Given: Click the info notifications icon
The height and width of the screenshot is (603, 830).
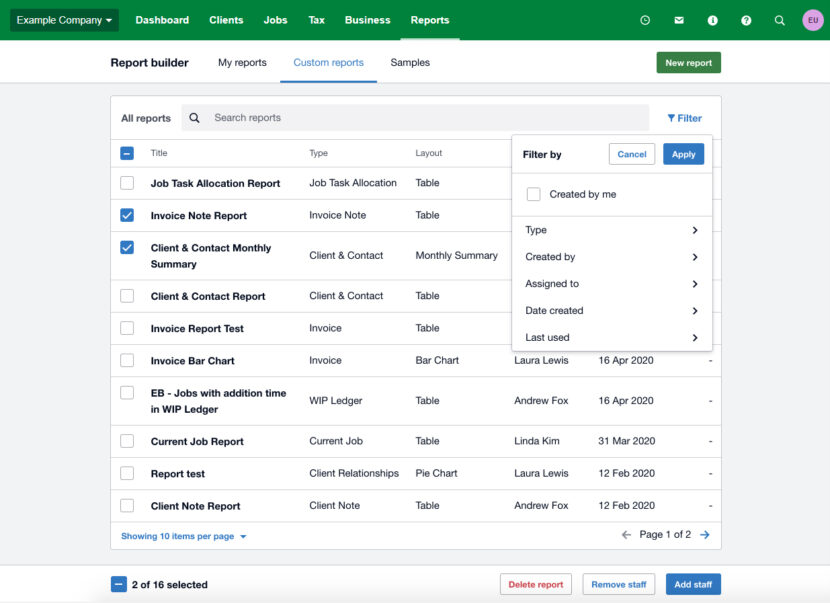Looking at the screenshot, I should coord(713,19).
